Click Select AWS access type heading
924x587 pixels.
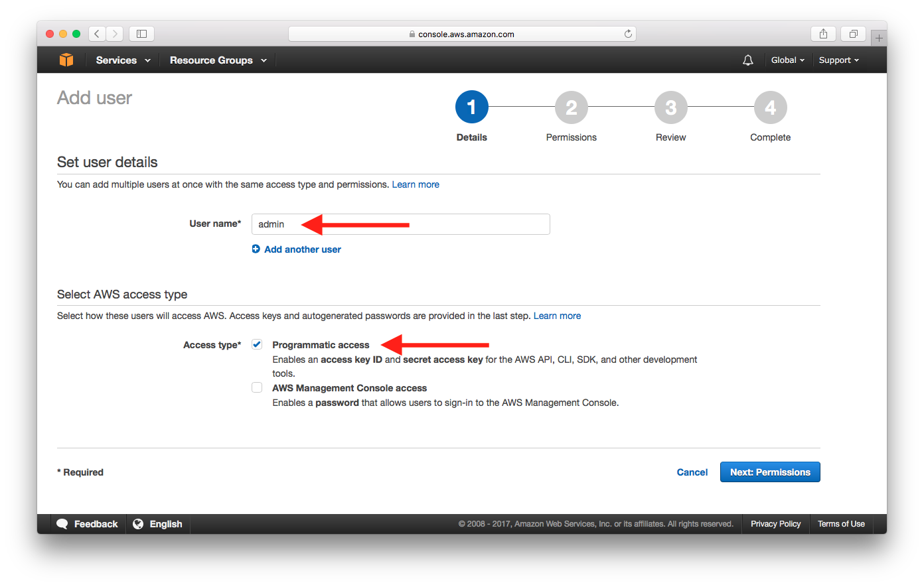pyautogui.click(x=122, y=294)
